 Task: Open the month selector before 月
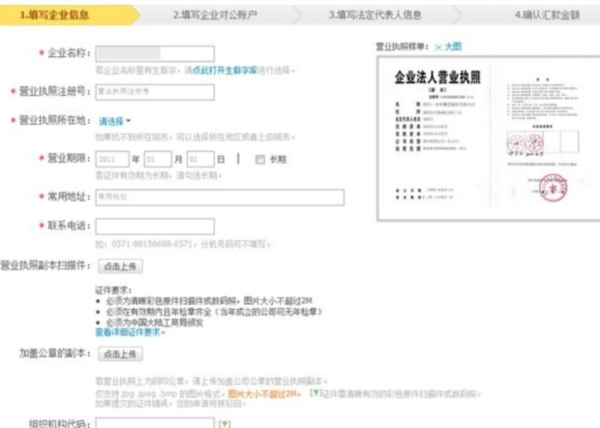(158, 158)
